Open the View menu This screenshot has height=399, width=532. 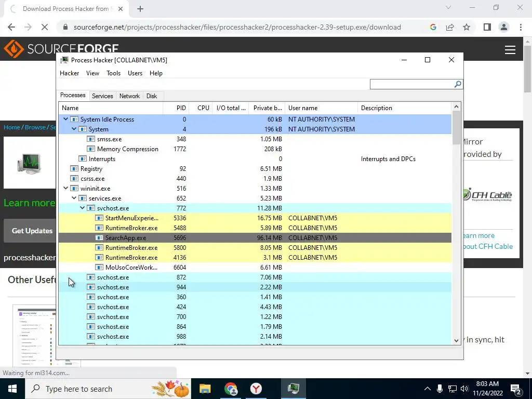coord(92,73)
